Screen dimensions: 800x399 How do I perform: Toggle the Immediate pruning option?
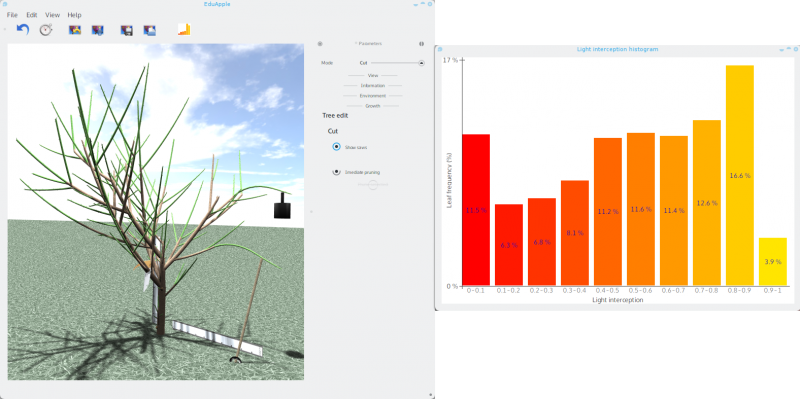(x=336, y=172)
